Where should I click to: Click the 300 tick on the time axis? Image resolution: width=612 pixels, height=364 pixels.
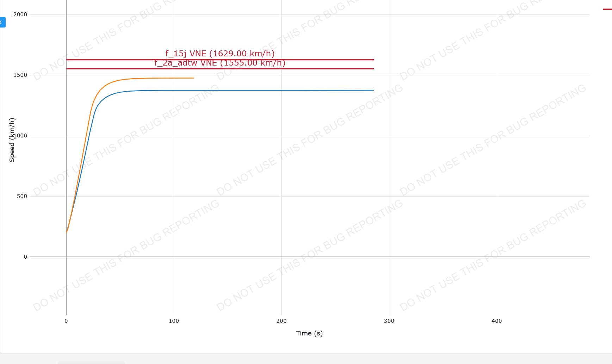(389, 321)
